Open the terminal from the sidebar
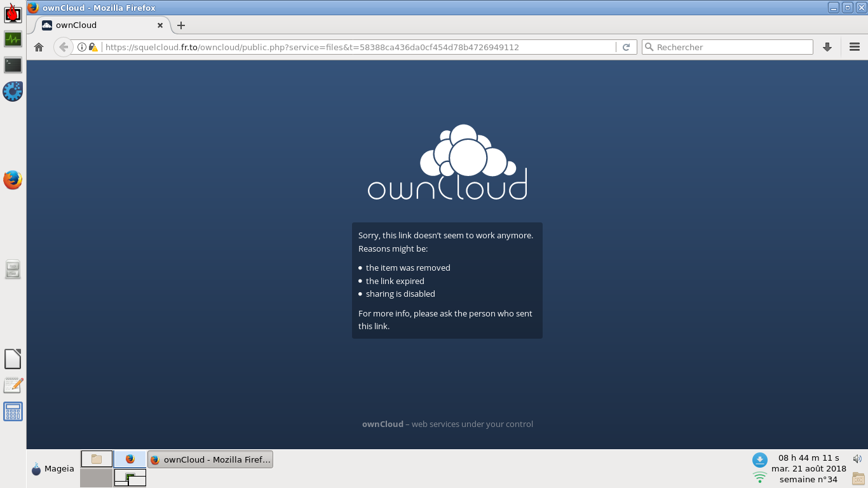Screen dimensions: 868x488 click(x=13, y=64)
